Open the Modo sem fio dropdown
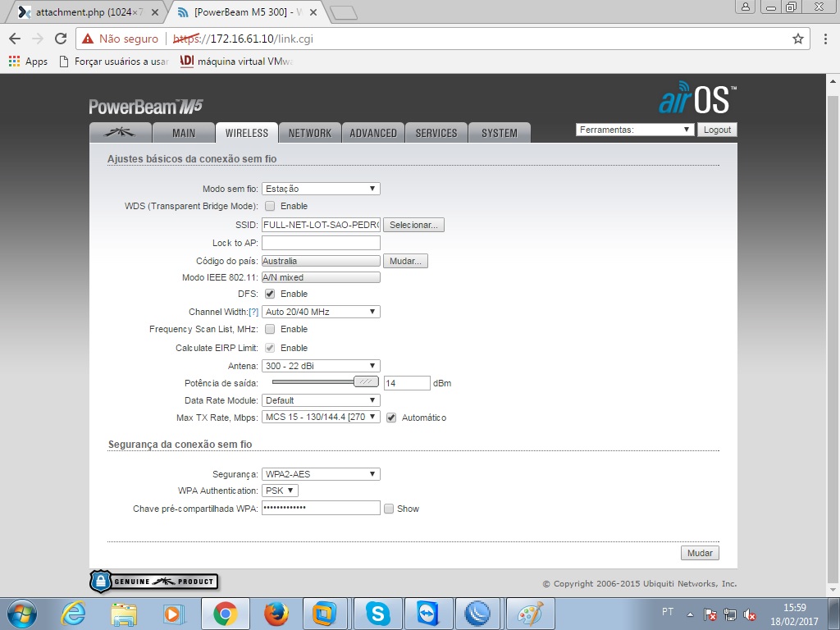The width and height of the screenshot is (840, 630). pyautogui.click(x=321, y=189)
